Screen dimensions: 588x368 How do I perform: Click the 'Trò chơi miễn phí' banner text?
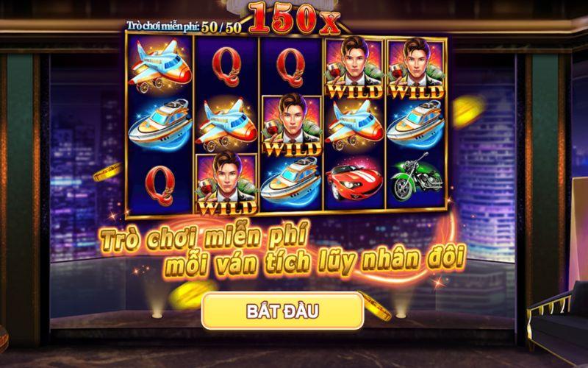204,237
